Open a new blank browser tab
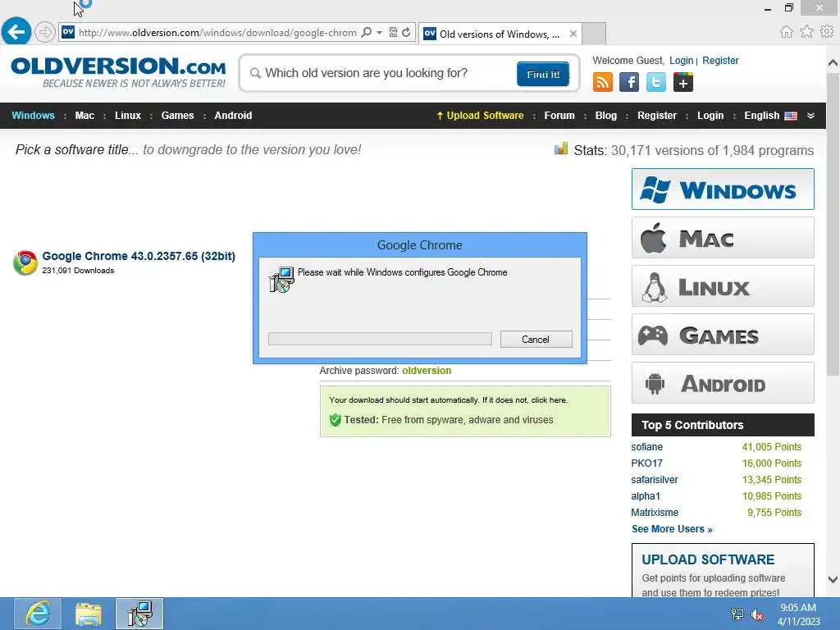Viewport: 840px width, 630px height. click(594, 34)
